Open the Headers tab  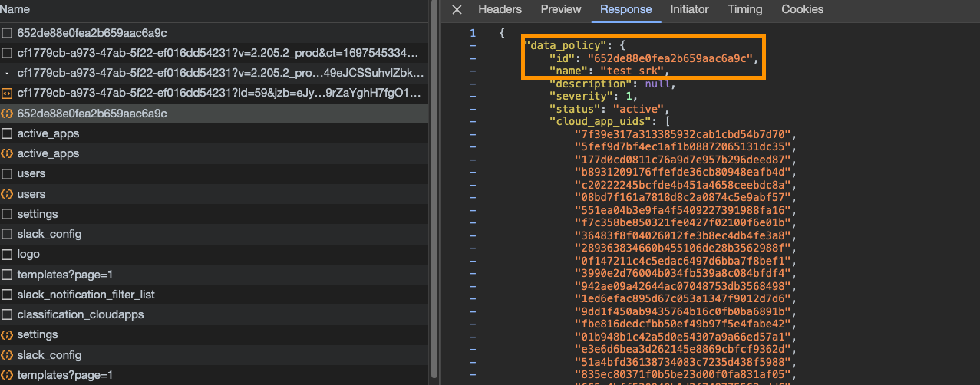(500, 10)
